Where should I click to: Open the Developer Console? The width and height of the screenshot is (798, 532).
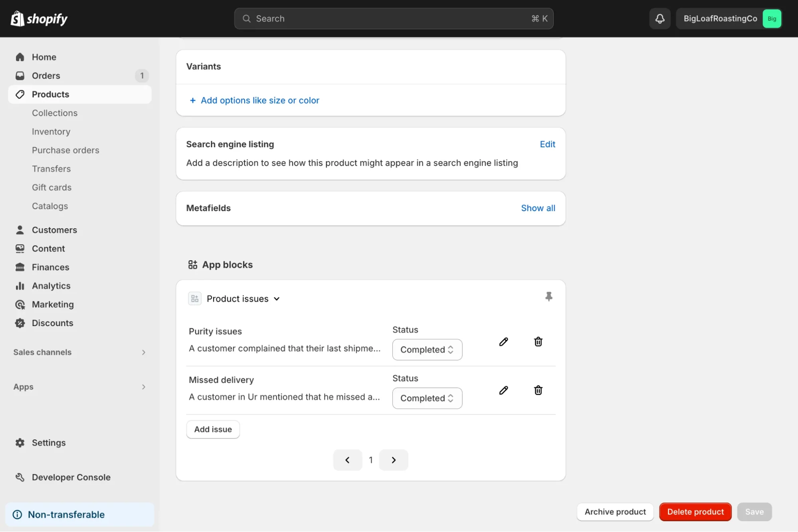pos(71,477)
